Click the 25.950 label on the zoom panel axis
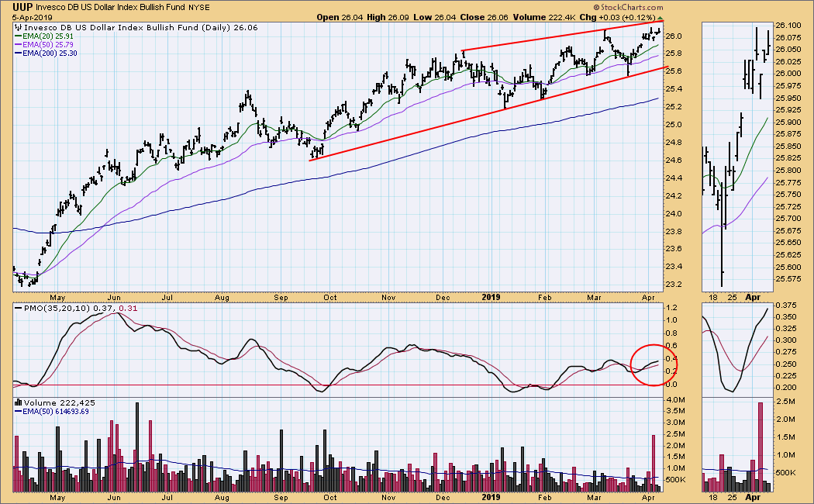 click(x=788, y=98)
